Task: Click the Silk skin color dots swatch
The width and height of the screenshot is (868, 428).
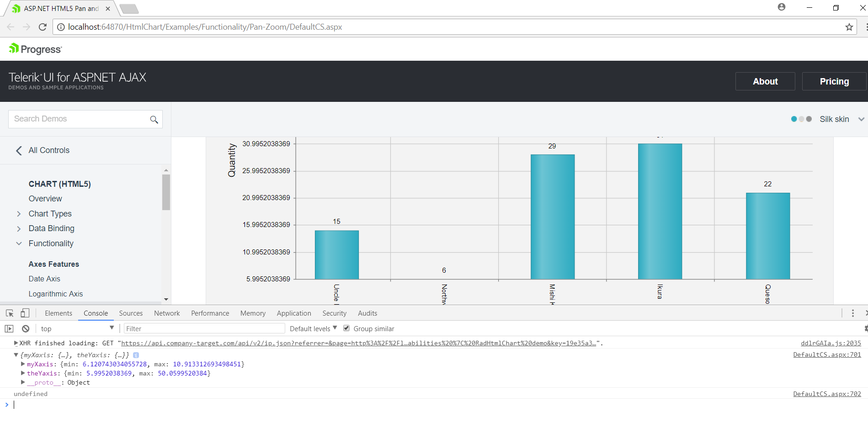Action: point(801,119)
